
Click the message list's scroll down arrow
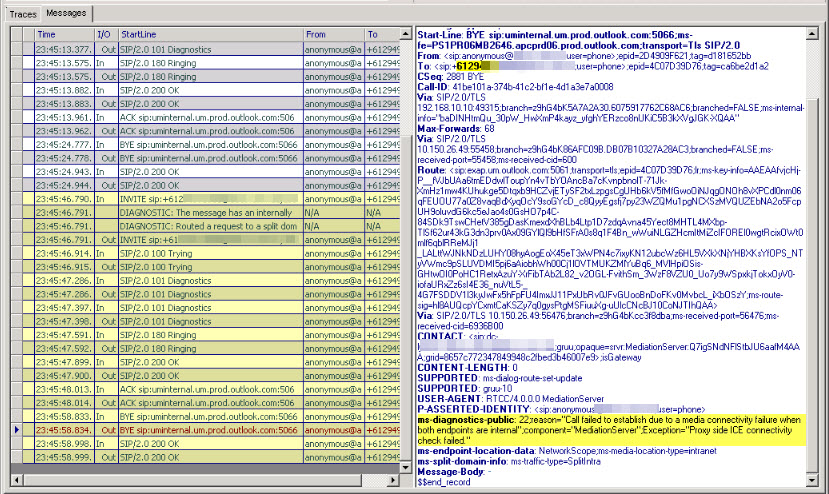pos(406,467)
